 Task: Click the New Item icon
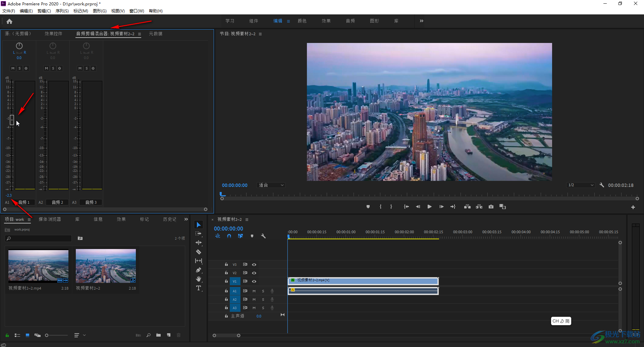169,335
